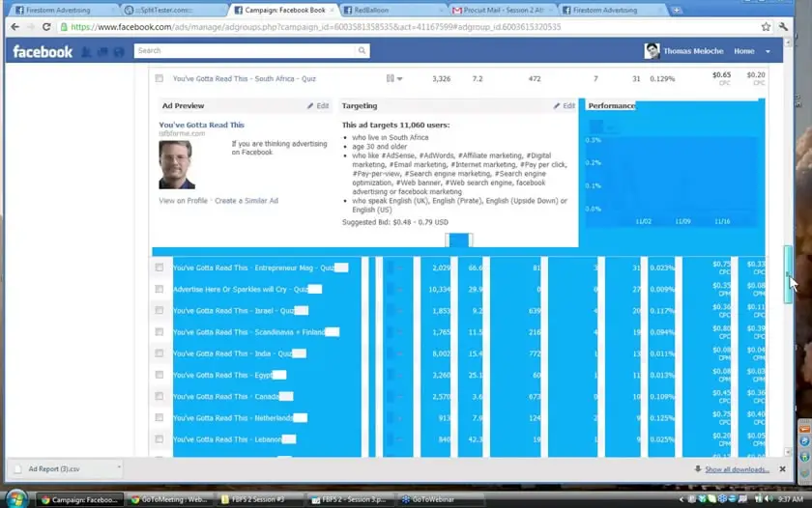
Task: Open the dropdown arrow on Ad Report (3).csv download
Action: [x=119, y=467]
